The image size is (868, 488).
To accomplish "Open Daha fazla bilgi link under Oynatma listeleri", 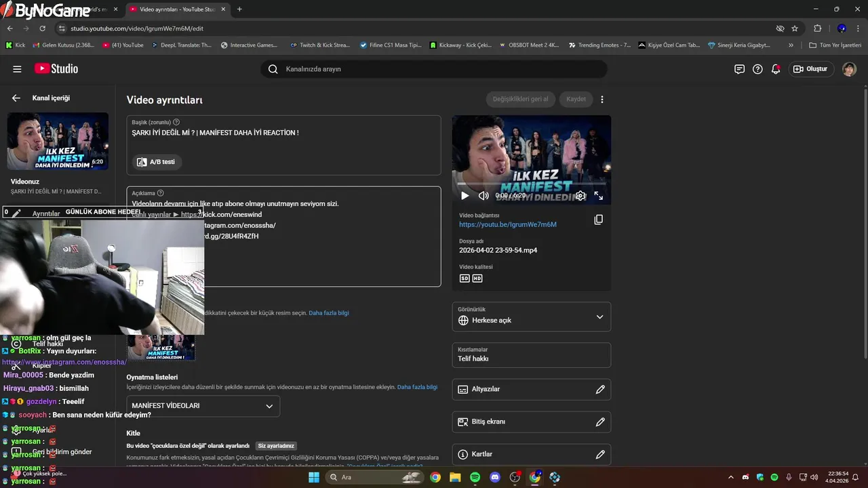I will pos(417,387).
